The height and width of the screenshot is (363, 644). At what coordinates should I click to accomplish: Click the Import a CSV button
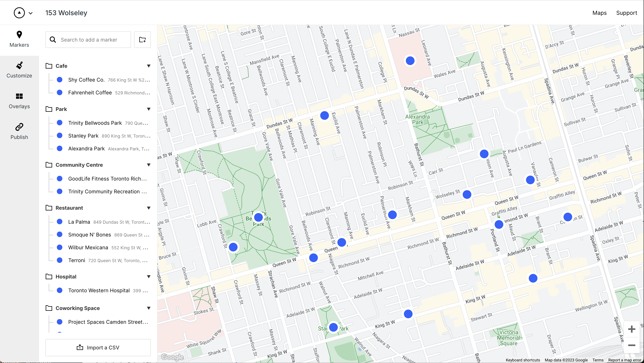pos(98,347)
